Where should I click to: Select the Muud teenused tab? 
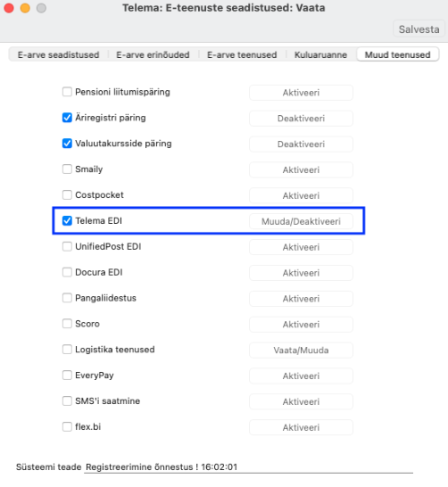point(398,54)
